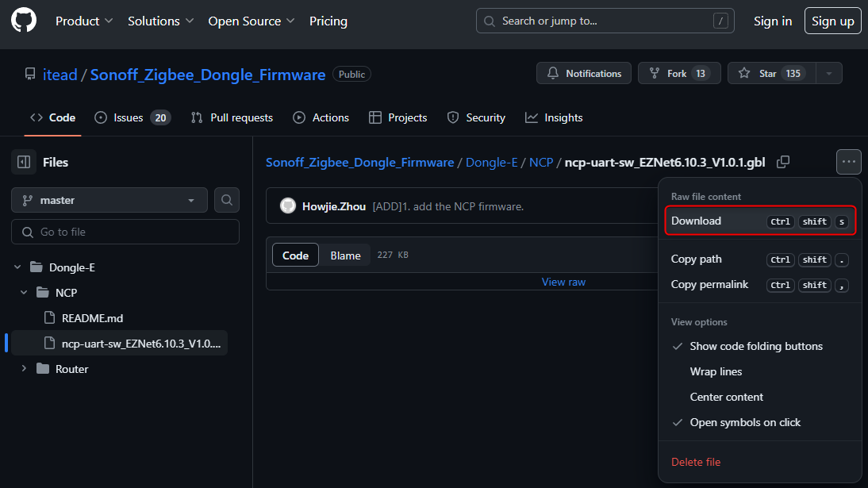The image size is (868, 488).
Task: Open the three-dot more file actions button
Action: coord(849,162)
